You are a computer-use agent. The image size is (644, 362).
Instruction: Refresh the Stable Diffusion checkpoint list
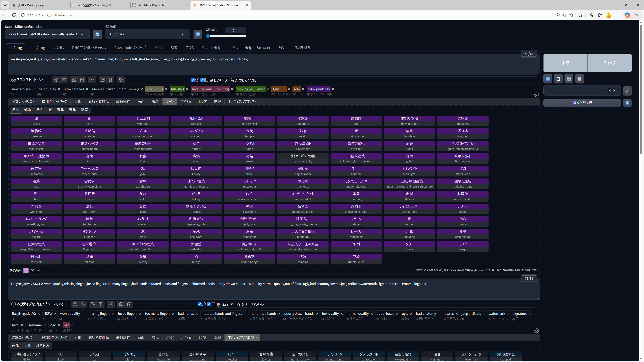coord(97,34)
